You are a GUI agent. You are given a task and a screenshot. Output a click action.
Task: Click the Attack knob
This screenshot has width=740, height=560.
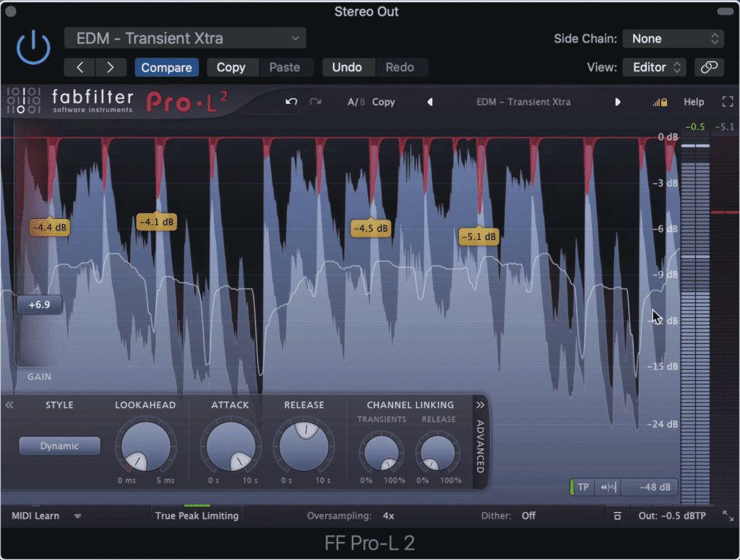click(231, 447)
